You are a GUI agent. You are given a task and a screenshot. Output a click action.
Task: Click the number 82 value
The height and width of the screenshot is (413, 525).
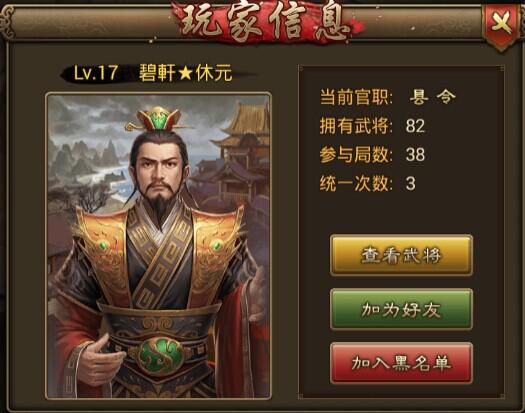tap(415, 126)
